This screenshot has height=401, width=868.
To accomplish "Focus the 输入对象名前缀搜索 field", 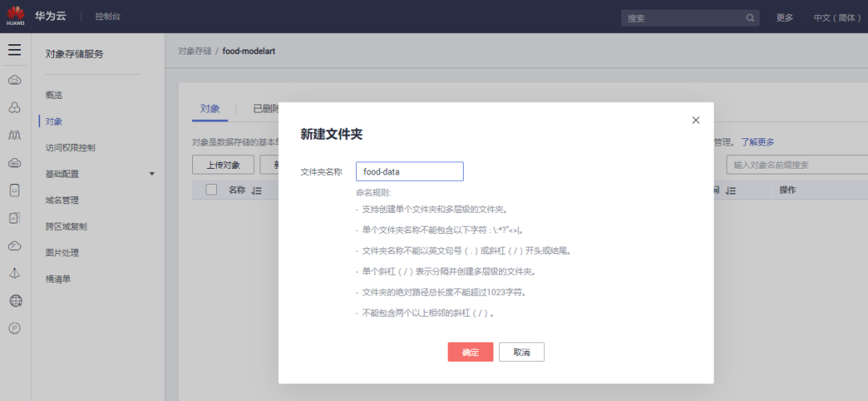I will point(797,165).
